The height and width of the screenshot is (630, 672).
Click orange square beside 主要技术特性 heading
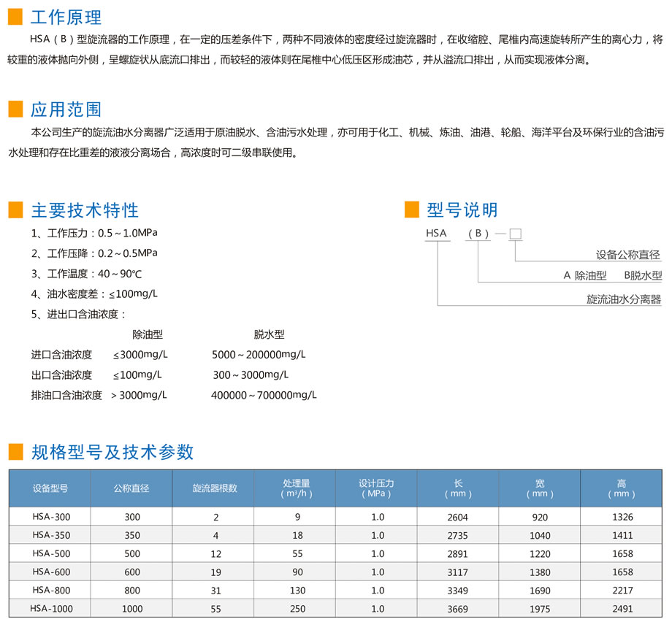click(x=15, y=210)
